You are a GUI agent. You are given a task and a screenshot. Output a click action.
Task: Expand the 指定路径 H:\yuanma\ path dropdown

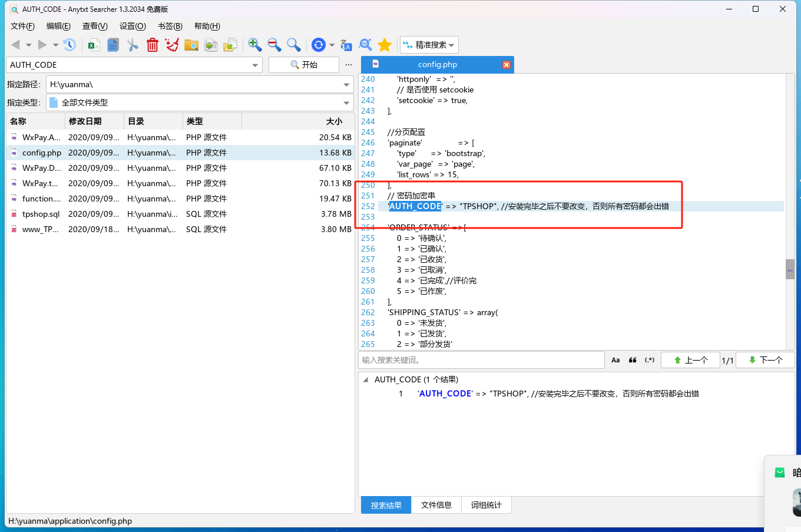click(346, 85)
